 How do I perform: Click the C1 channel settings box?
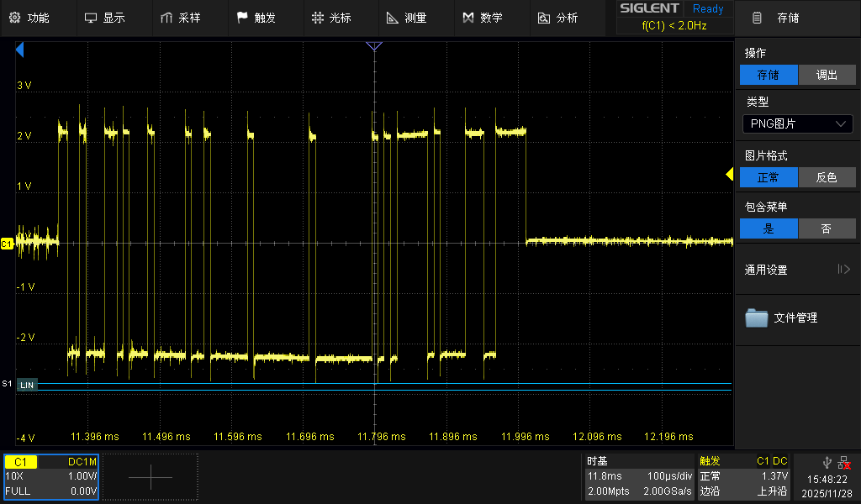pyautogui.click(x=51, y=476)
